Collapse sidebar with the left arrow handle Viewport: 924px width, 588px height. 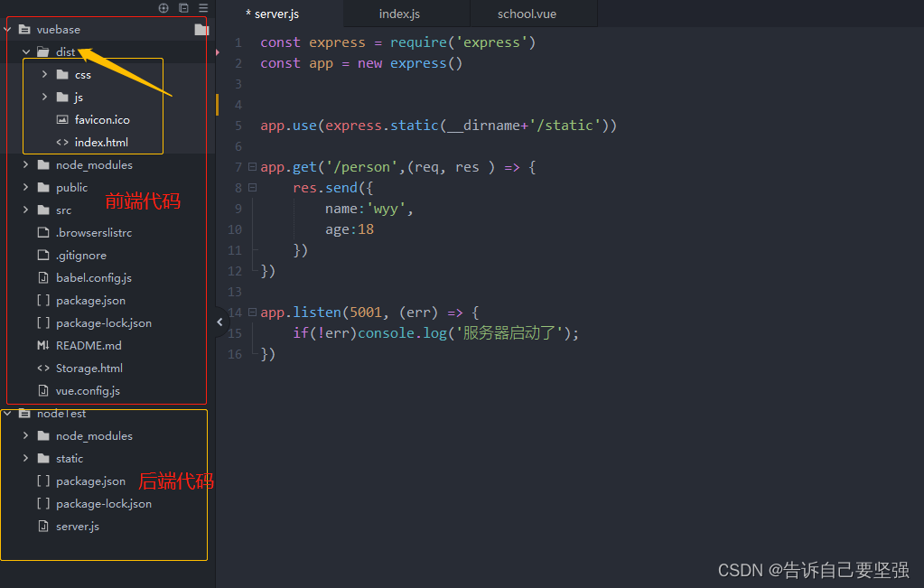(219, 322)
